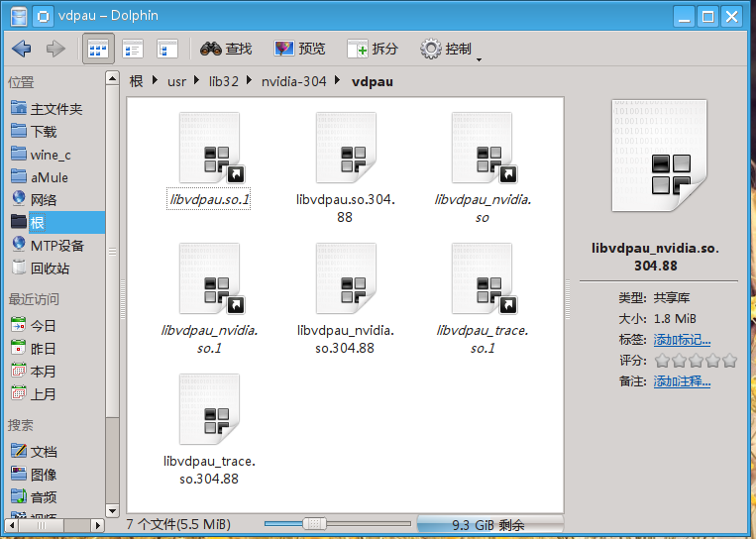Click nvidia-304 in the breadcrumb path

(x=293, y=81)
